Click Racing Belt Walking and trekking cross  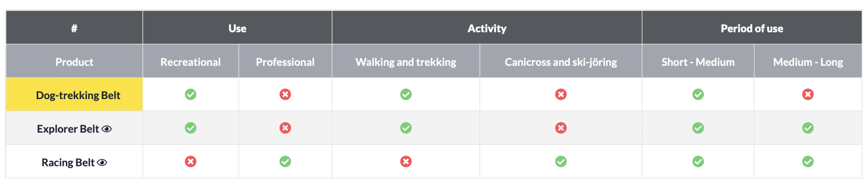pos(406,161)
